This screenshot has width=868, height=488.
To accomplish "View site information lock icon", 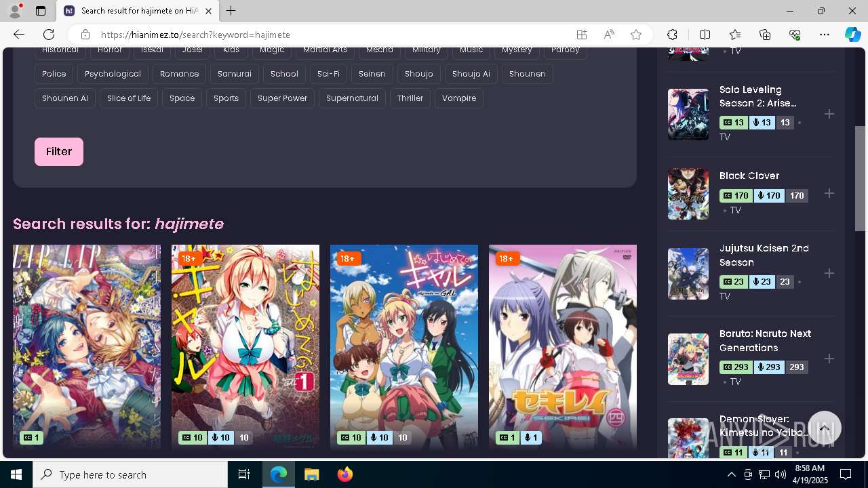I will click(85, 35).
